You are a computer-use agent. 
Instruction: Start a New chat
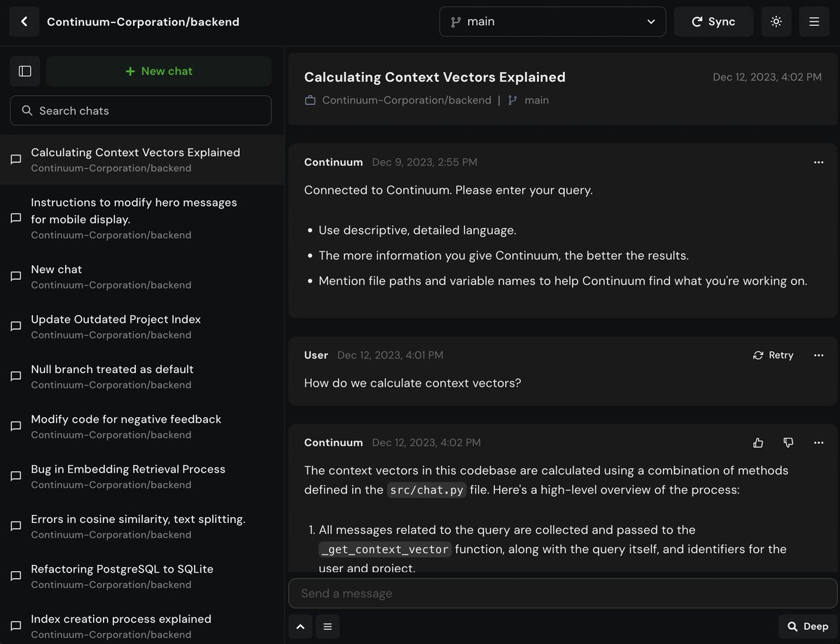(158, 71)
